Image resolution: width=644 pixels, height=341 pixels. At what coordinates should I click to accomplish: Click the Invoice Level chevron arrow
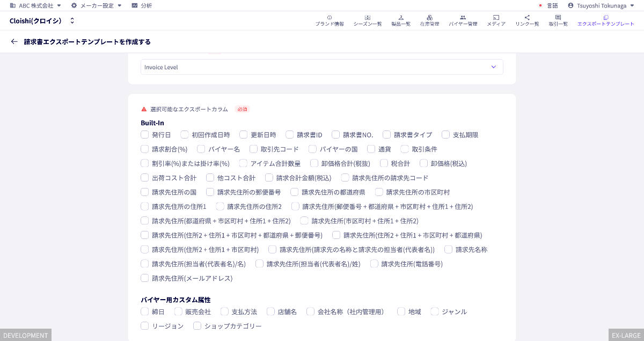(494, 67)
